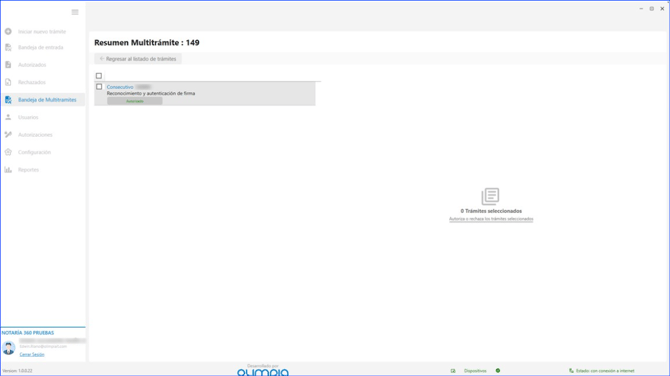Check the Consecutivo trámite row checkbox
Viewport: 670px width, 376px height.
click(x=99, y=87)
